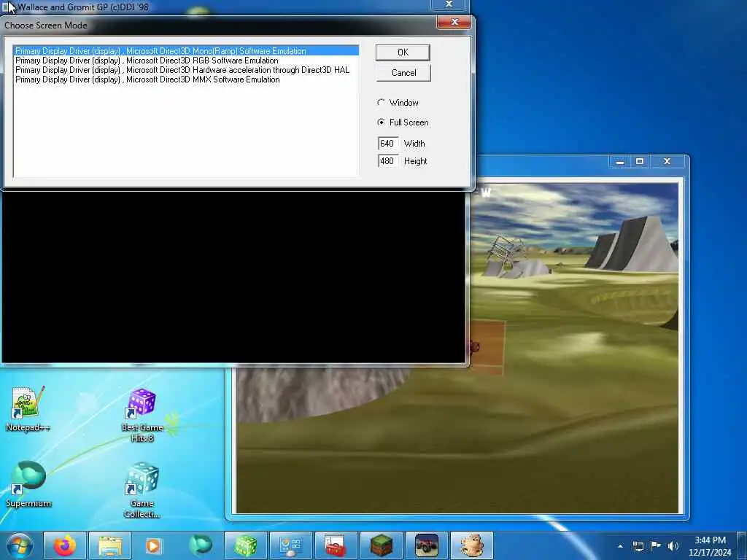Viewport: 747px width, 560px height.
Task: Open the Action Center flag icon
Action: click(x=656, y=545)
